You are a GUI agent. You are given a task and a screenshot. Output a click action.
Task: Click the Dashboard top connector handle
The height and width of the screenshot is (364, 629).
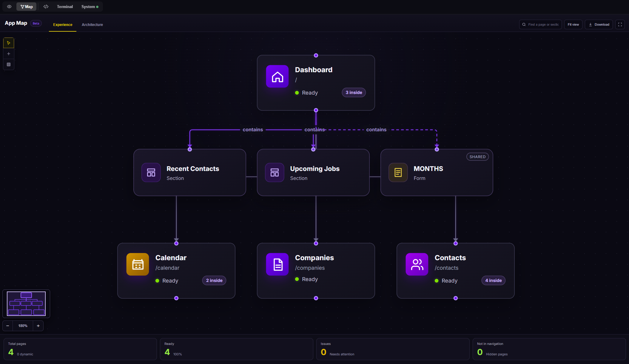point(316,55)
